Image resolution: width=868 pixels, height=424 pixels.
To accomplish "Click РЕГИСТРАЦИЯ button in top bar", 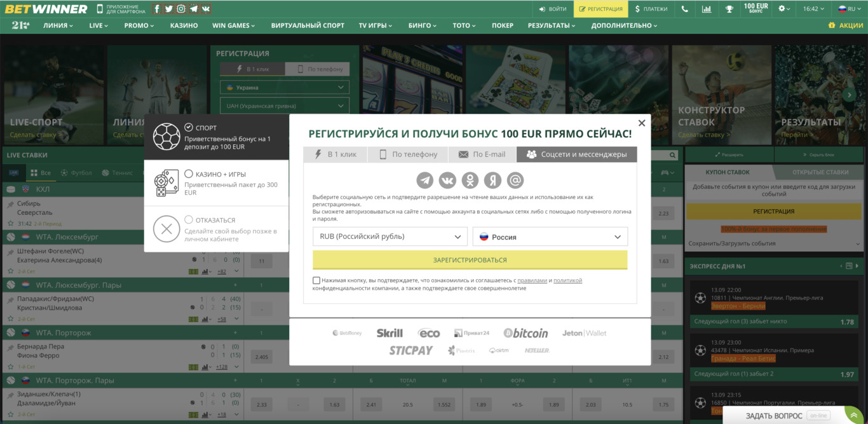I will pyautogui.click(x=600, y=9).
